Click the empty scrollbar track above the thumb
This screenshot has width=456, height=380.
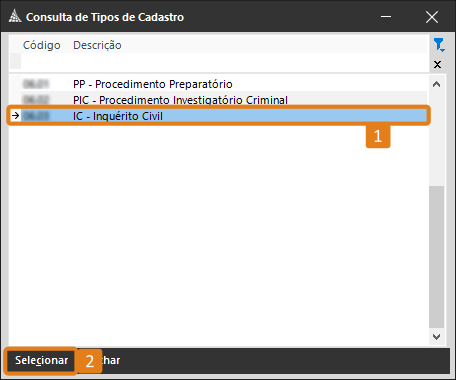coord(436,138)
